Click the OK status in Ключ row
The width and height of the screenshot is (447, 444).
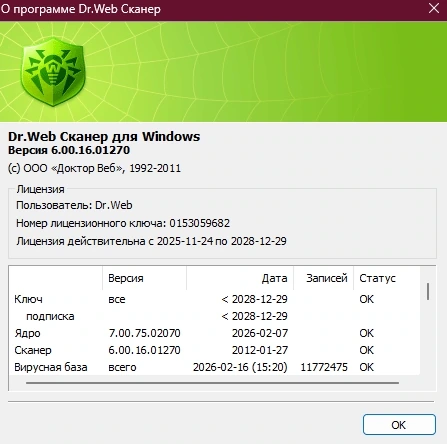(x=367, y=299)
